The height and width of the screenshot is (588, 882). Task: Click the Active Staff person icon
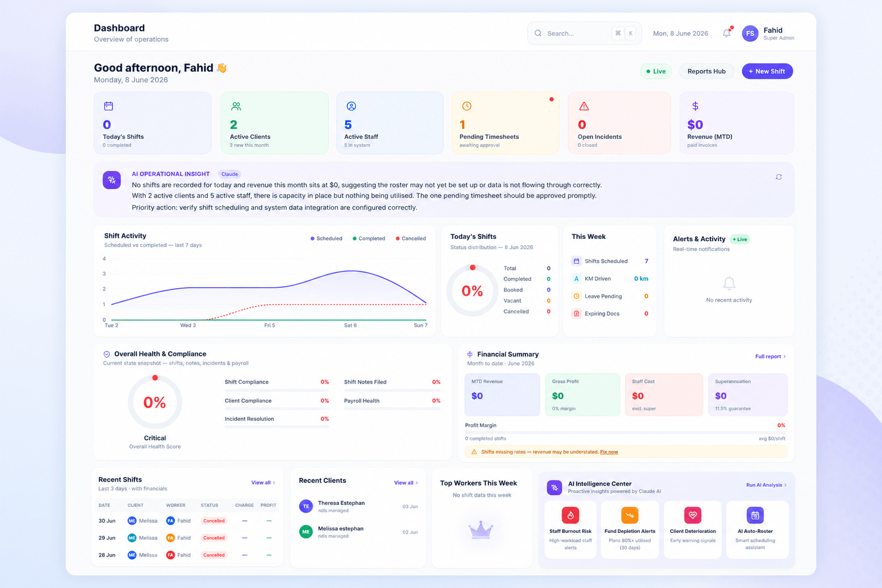(351, 106)
